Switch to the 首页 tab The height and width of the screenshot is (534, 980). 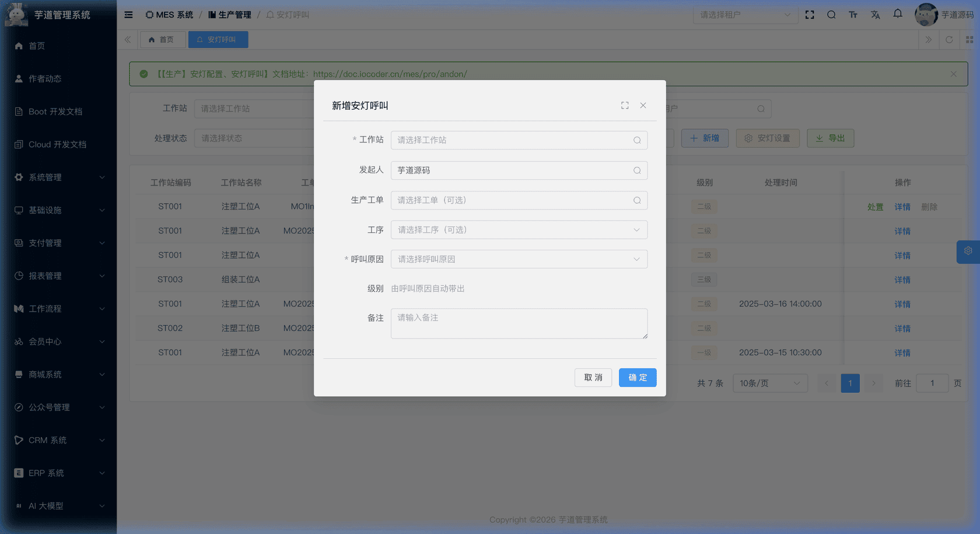click(x=163, y=39)
